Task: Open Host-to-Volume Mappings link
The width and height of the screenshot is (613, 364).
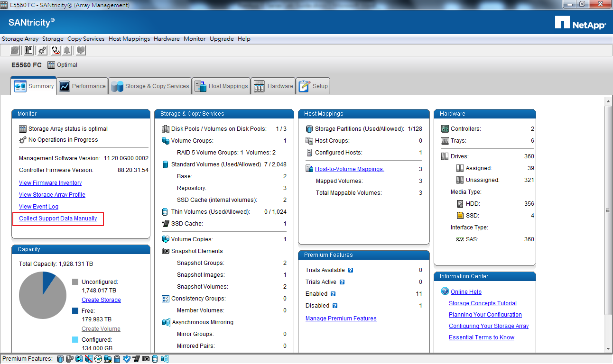Action: click(350, 169)
